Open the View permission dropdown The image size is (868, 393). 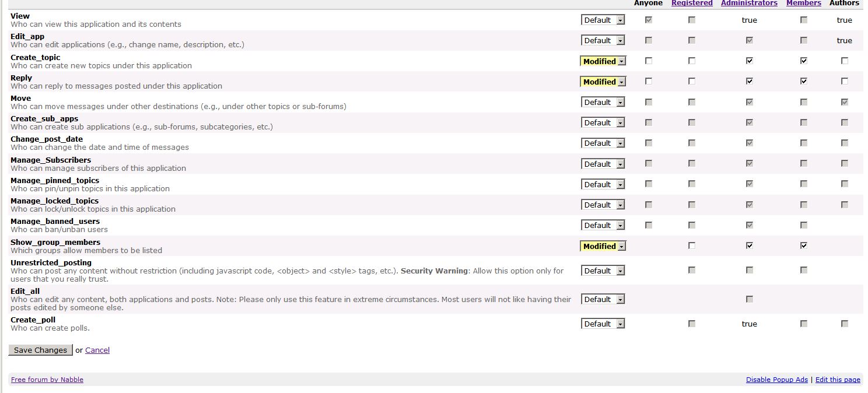point(603,20)
